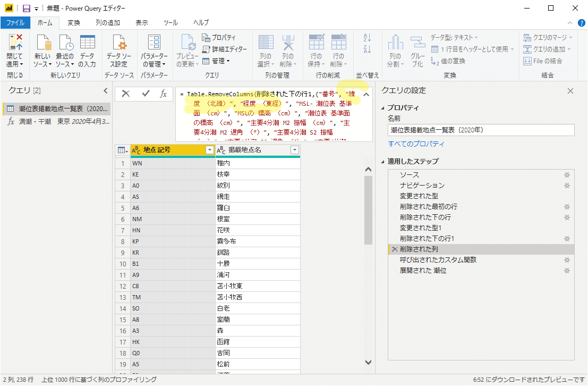Click Split Column (列の分割) icon
Viewport: 588px width, 386px height.
tap(395, 42)
